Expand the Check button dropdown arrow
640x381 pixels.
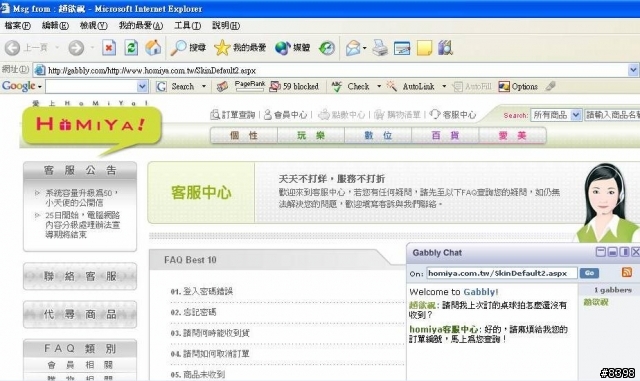[379, 86]
